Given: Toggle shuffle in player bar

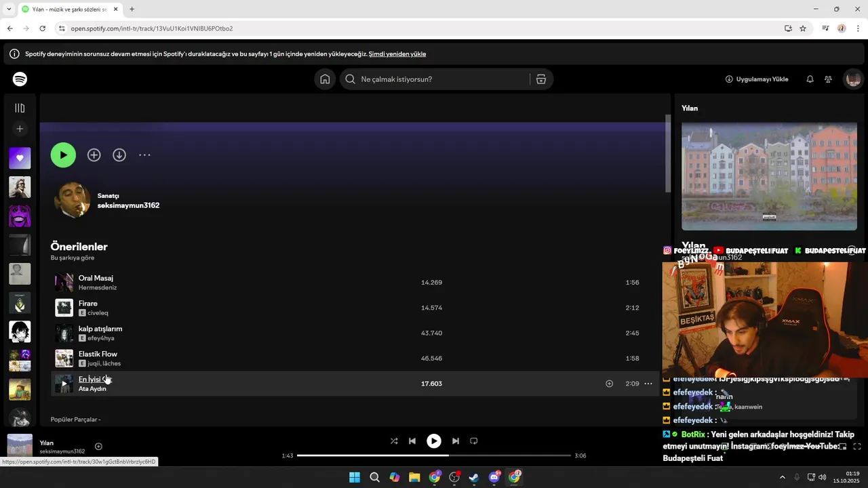Looking at the screenshot, I should 394,441.
